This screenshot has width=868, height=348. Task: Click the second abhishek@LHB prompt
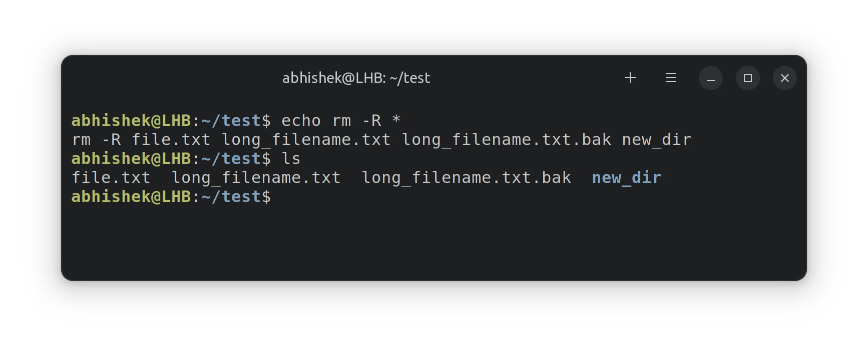click(x=131, y=158)
